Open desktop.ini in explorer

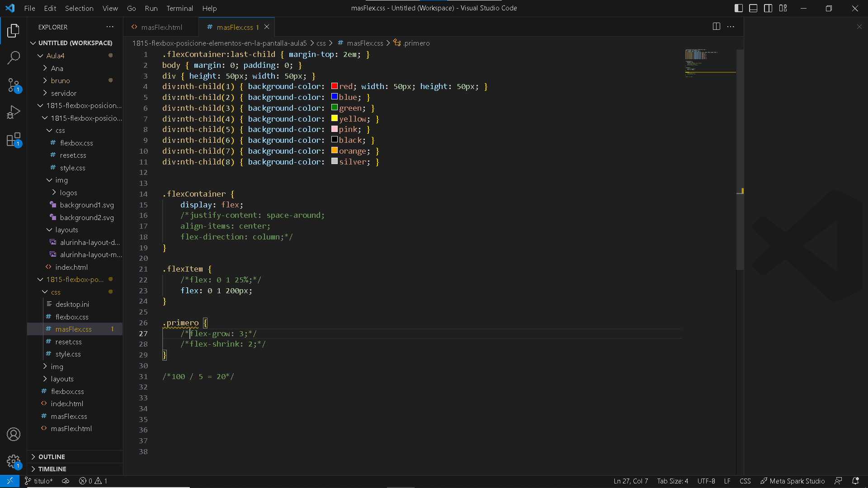(x=75, y=304)
